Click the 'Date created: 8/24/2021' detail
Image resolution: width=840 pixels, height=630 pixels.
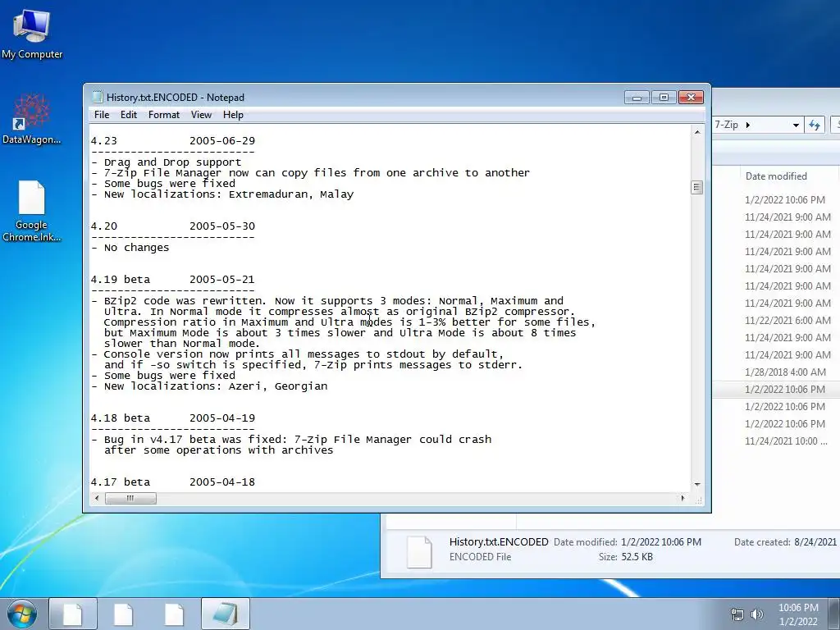tap(785, 542)
